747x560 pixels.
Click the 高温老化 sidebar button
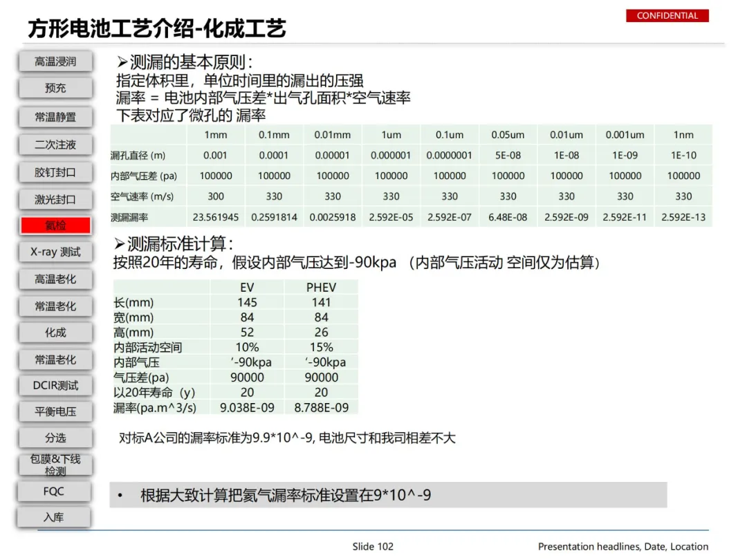point(55,279)
